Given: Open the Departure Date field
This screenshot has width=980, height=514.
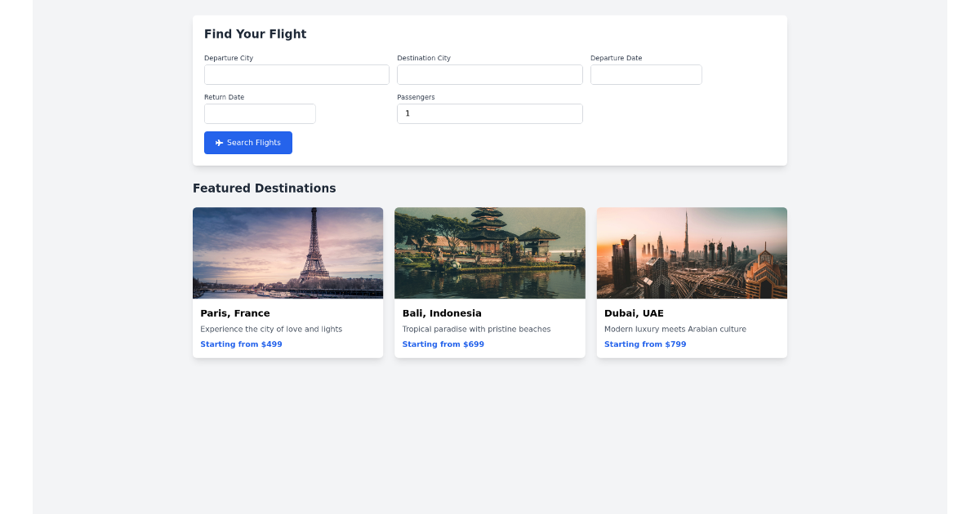Looking at the screenshot, I should 645,74.
